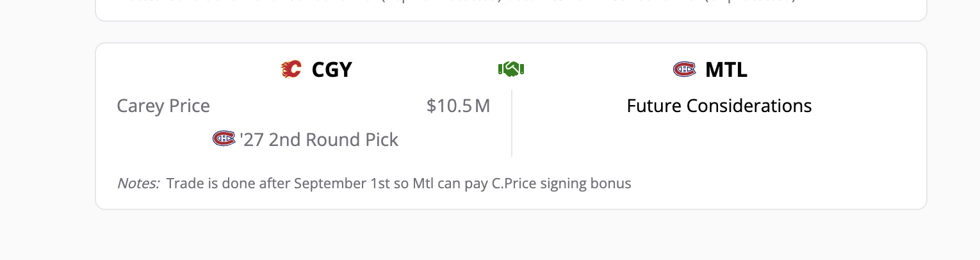The height and width of the screenshot is (260, 980).
Task: Select the Carey Price player name
Action: click(x=163, y=106)
